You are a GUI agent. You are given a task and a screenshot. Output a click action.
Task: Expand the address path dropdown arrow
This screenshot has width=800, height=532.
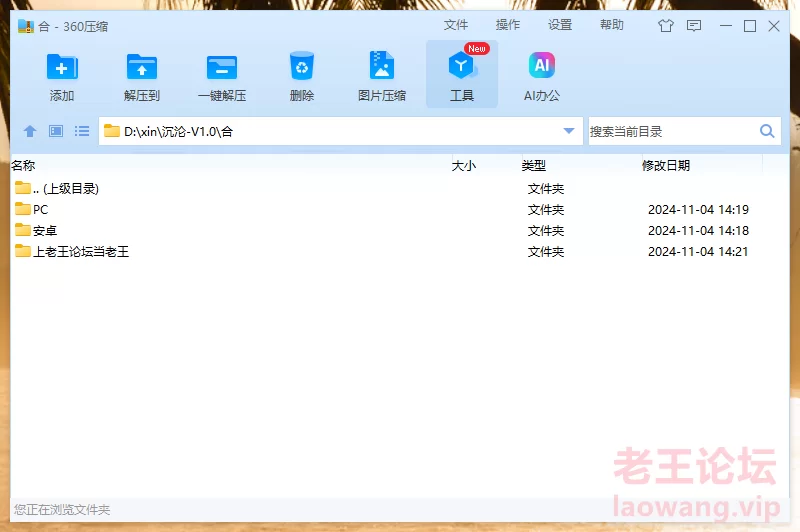569,131
